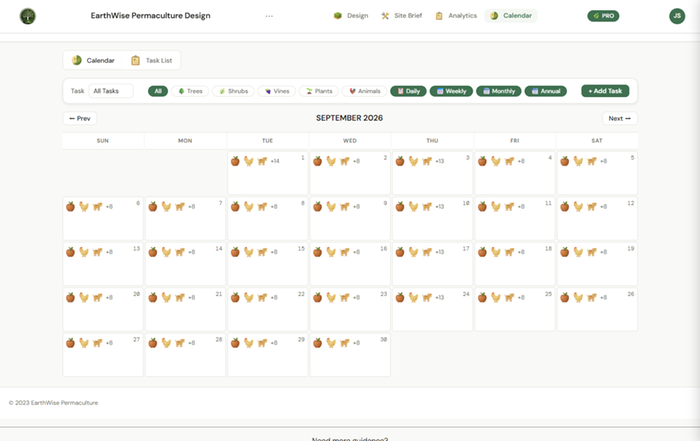Screen dimensions: 700x441
Task: Toggle the Annual frequency filter
Action: (546, 91)
